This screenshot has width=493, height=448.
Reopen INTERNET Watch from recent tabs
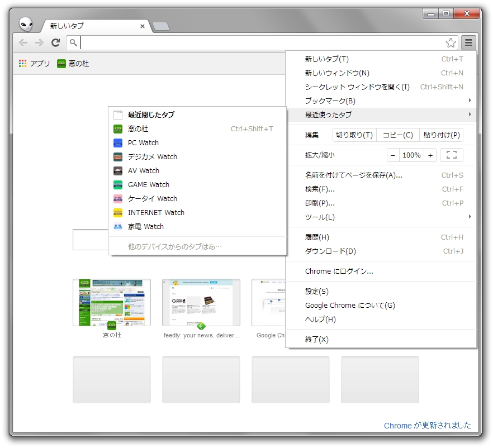(x=197, y=213)
